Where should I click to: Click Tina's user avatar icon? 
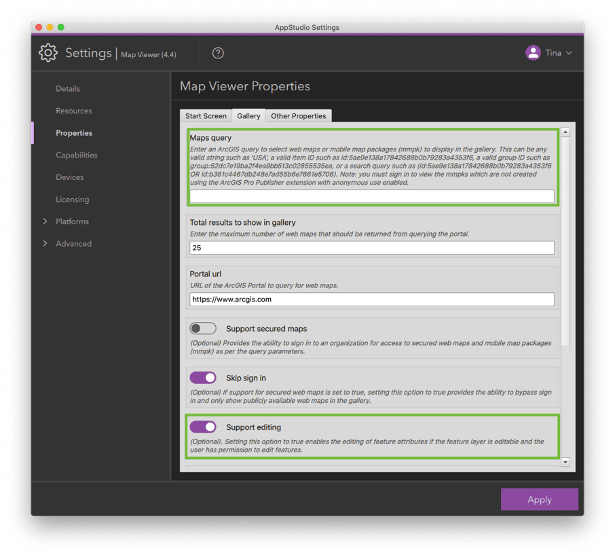pos(533,53)
